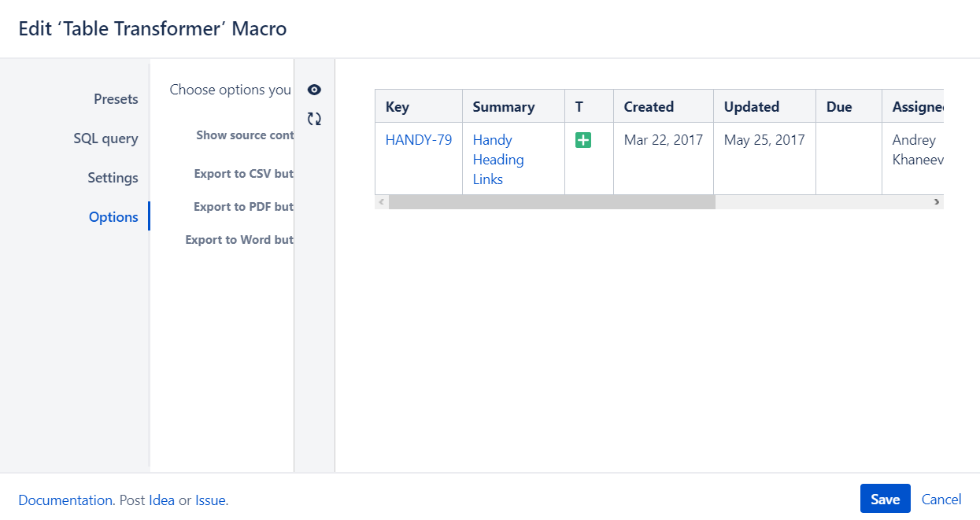Image resolution: width=980 pixels, height=520 pixels.
Task: Click the refresh preview icon
Action: point(313,119)
